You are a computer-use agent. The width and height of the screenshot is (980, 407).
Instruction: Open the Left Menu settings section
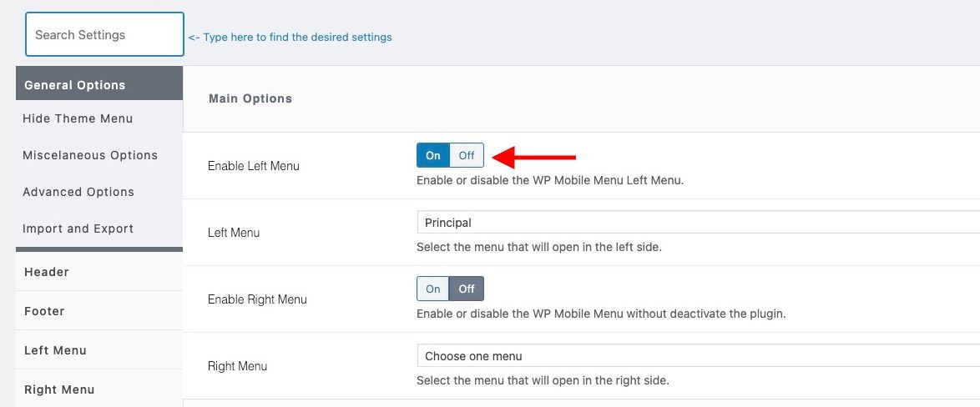(99, 350)
